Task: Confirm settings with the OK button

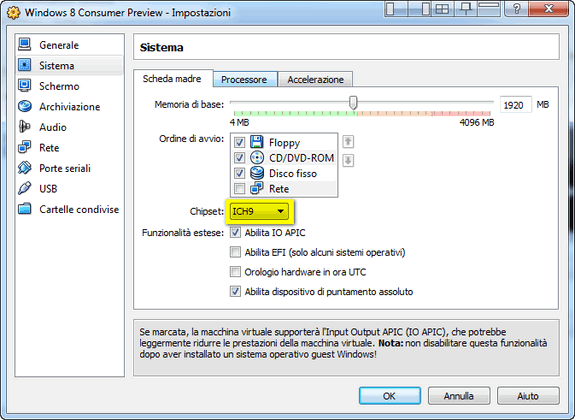Action: click(x=389, y=396)
